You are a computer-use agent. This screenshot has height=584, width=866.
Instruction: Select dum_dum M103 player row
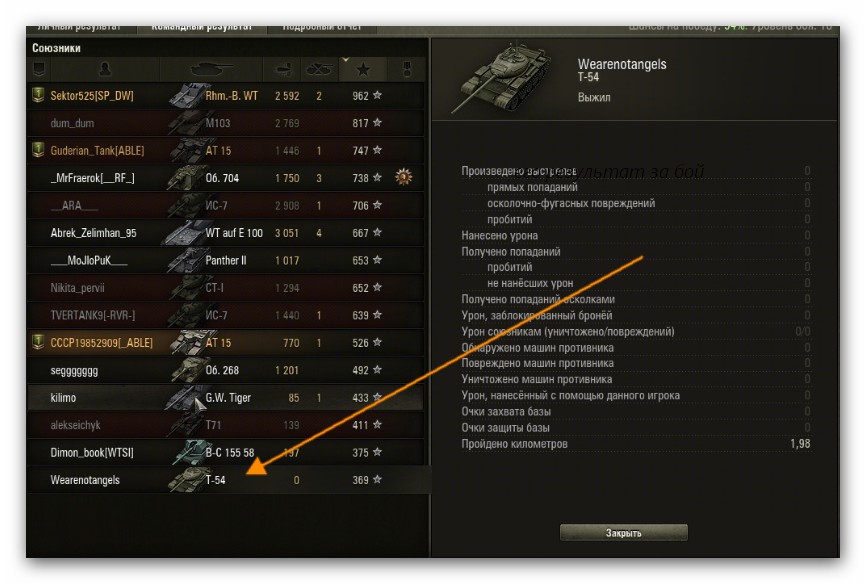(226, 123)
